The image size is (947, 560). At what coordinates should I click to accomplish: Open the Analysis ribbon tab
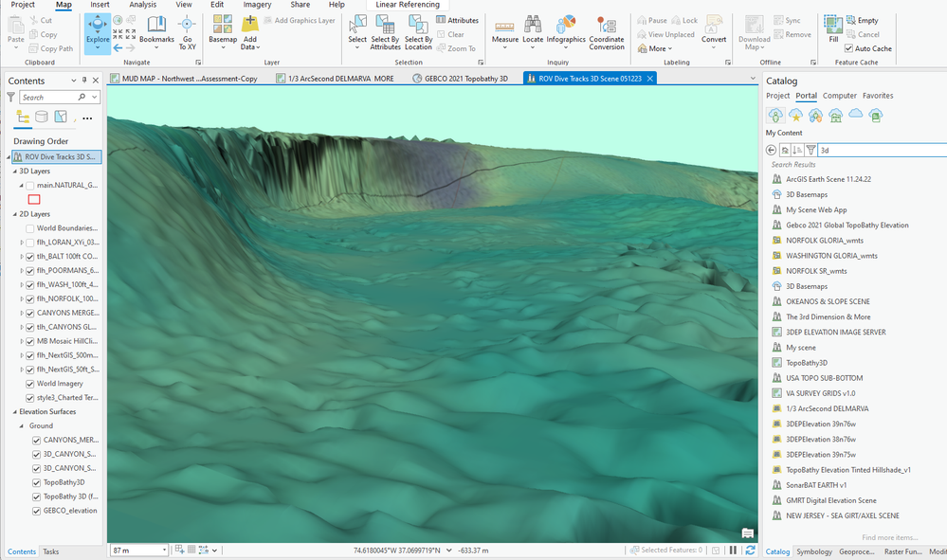142,5
